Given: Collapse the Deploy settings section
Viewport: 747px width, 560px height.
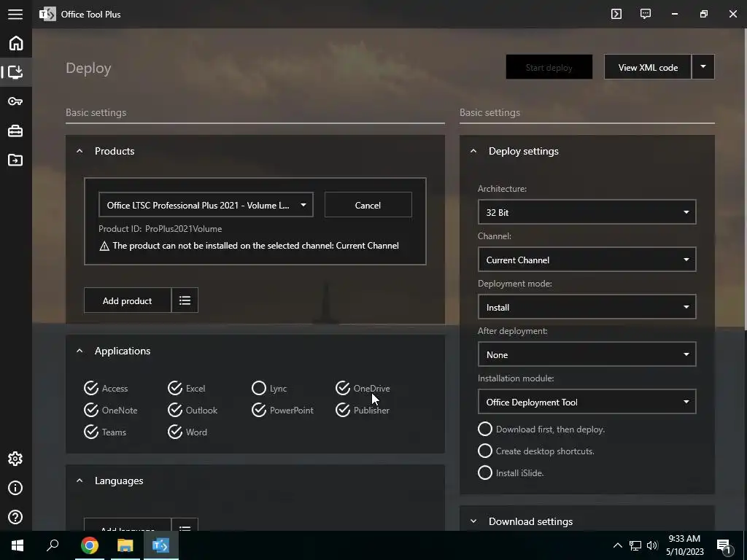Looking at the screenshot, I should 473,151.
